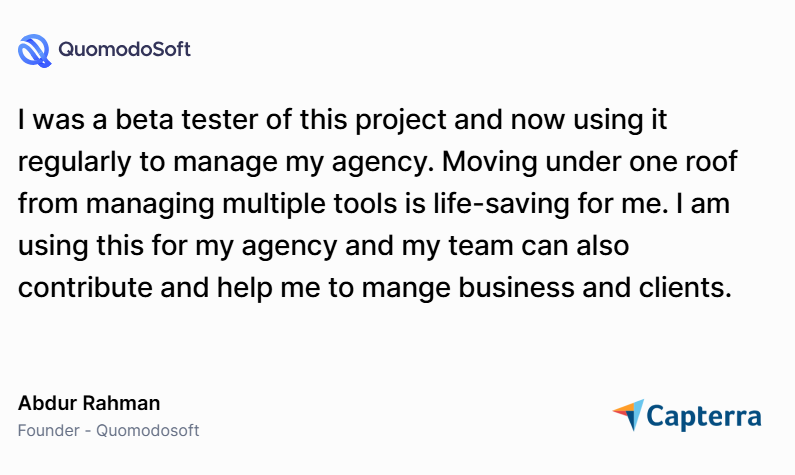Screen dimensions: 795x475
Task: Select the reviewer name Abdur Rahman
Action: click(89, 403)
